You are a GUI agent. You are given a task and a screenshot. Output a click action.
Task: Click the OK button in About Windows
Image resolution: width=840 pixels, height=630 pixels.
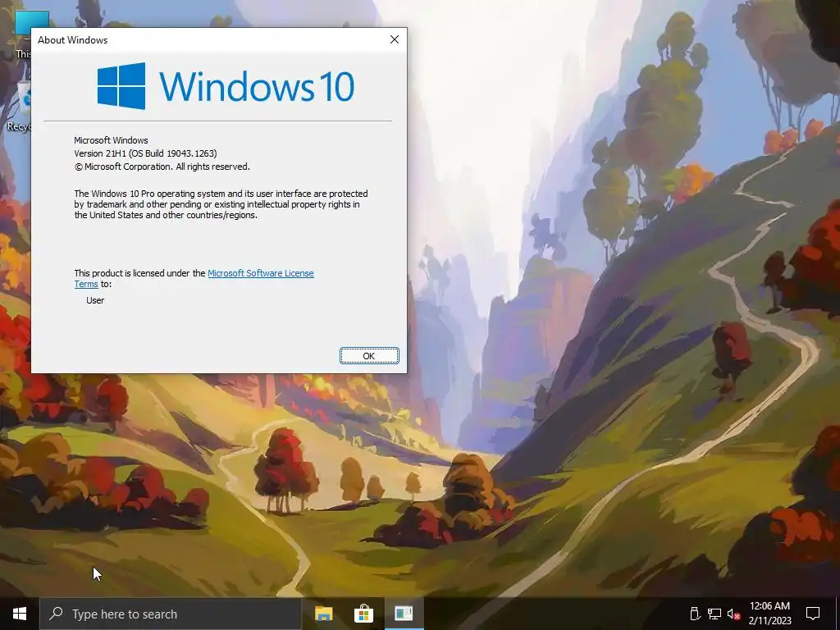point(369,356)
